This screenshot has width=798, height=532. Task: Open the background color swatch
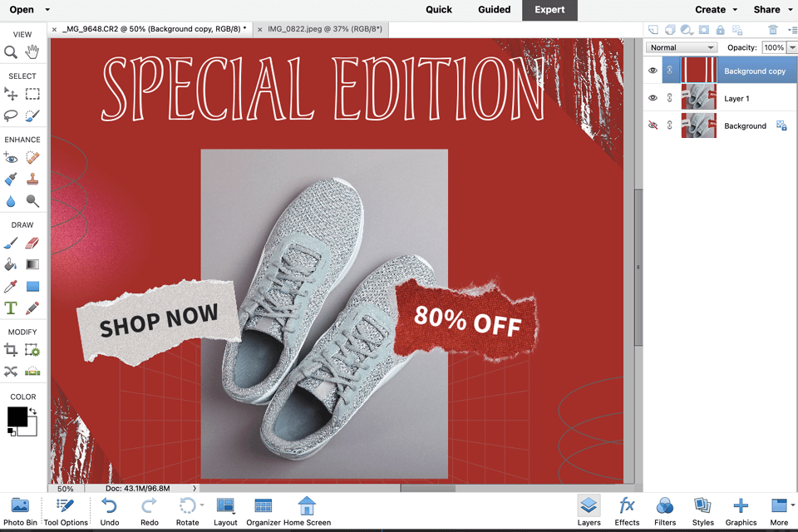click(32, 430)
